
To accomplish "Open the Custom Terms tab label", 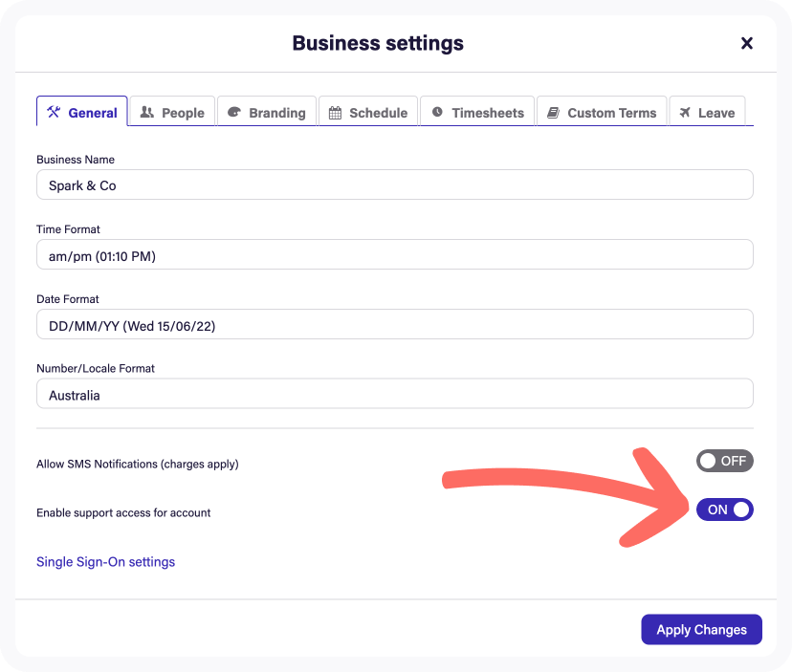I will (612, 113).
